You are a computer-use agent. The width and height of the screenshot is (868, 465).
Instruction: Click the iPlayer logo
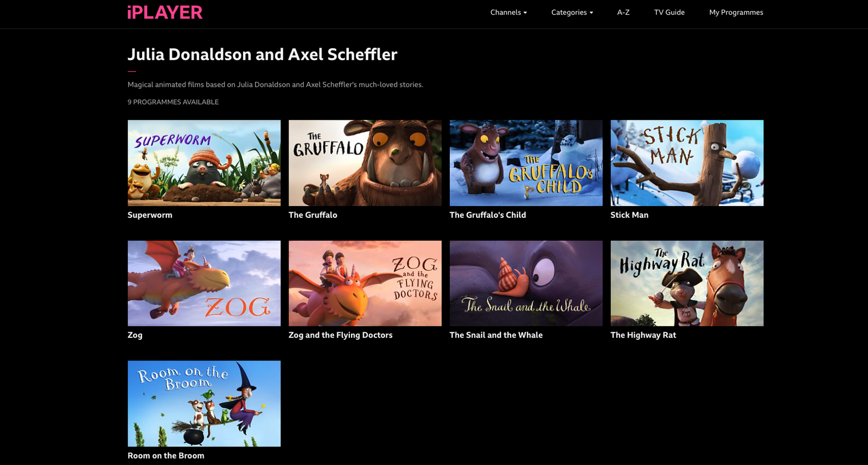[x=165, y=12]
